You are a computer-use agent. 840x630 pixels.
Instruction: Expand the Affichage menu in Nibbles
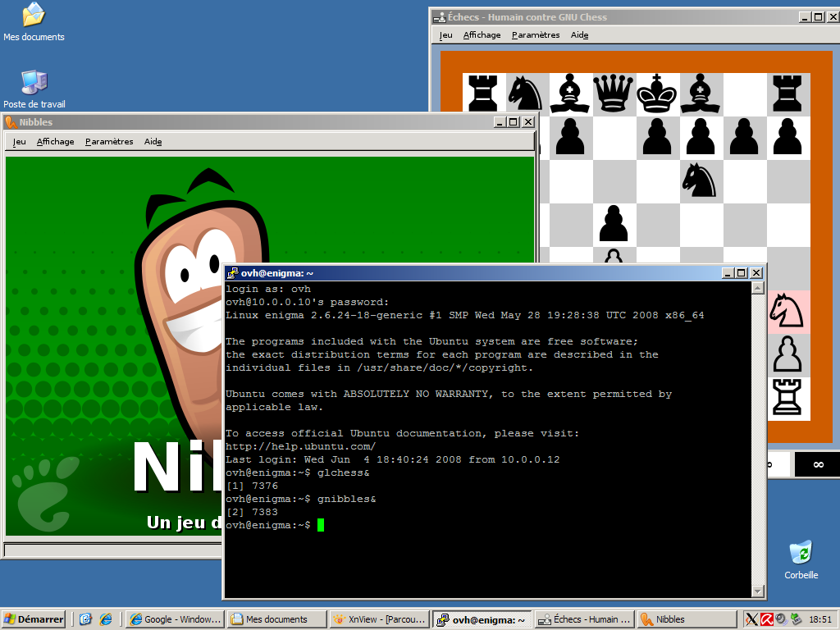[x=55, y=142]
